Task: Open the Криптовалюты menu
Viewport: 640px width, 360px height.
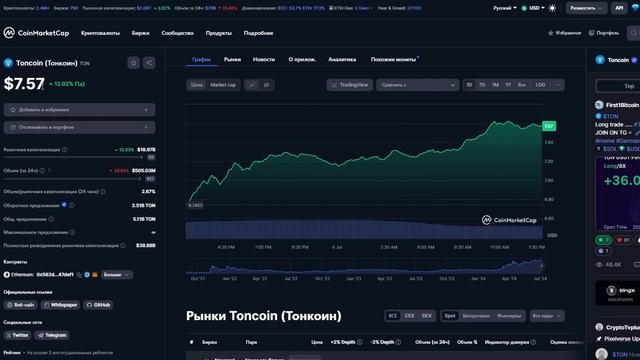Action: (x=100, y=33)
